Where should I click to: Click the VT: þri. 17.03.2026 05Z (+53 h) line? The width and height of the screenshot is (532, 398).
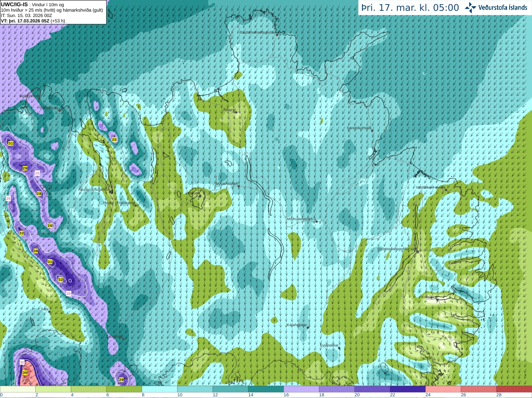point(33,21)
